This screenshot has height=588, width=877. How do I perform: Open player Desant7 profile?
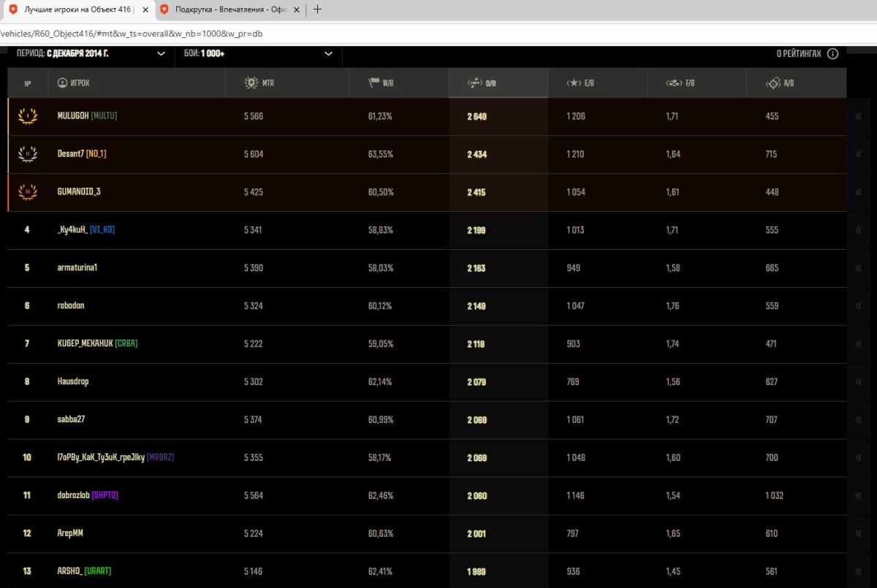tap(70, 154)
